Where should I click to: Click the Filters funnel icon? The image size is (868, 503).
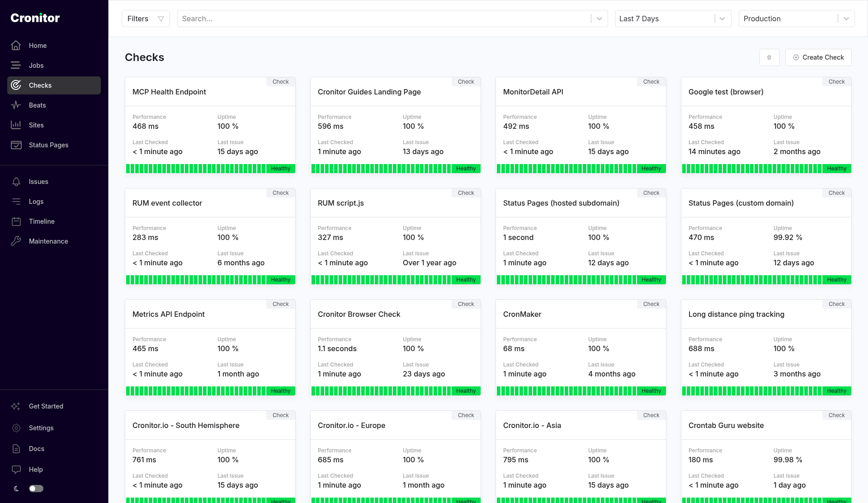pyautogui.click(x=161, y=19)
